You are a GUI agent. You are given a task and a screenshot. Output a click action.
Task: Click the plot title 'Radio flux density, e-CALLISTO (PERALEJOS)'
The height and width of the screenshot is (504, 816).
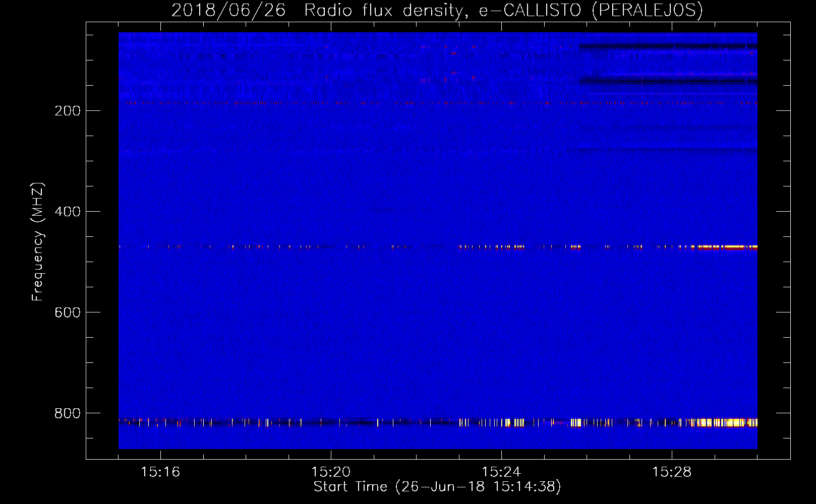click(x=503, y=10)
